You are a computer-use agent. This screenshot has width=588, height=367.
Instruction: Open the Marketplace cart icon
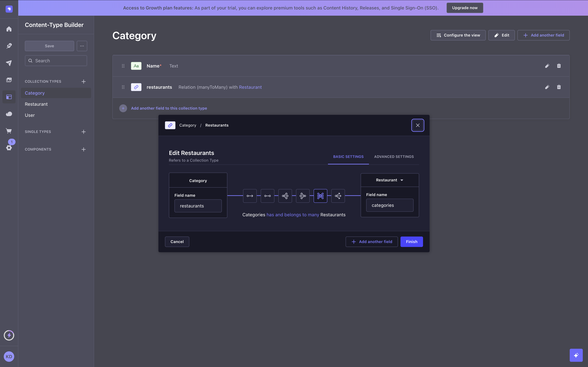[x=9, y=131]
